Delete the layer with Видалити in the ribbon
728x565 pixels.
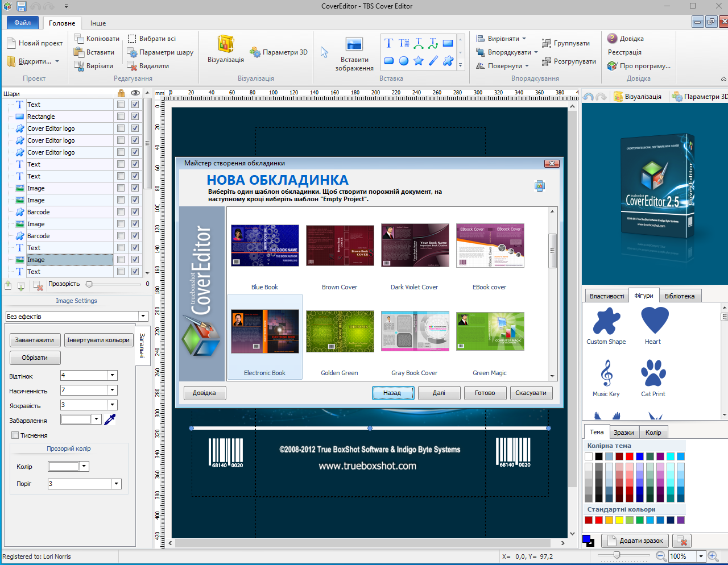click(x=148, y=66)
